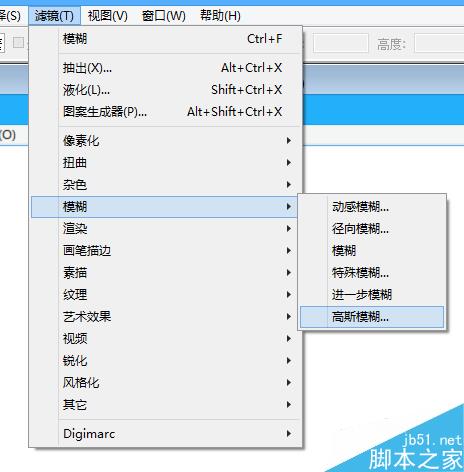The image size is (464, 472).
Task: Open the 帮助(H) menu
Action: click(x=220, y=16)
